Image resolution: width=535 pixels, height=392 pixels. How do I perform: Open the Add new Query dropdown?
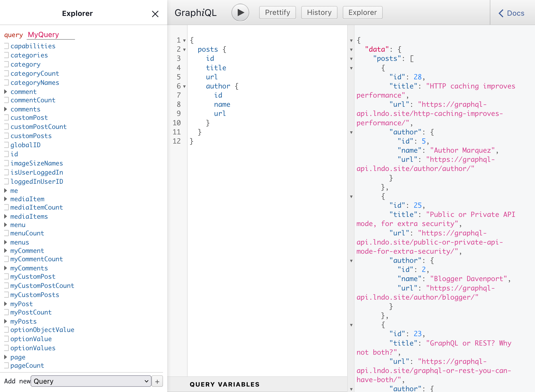(91, 381)
